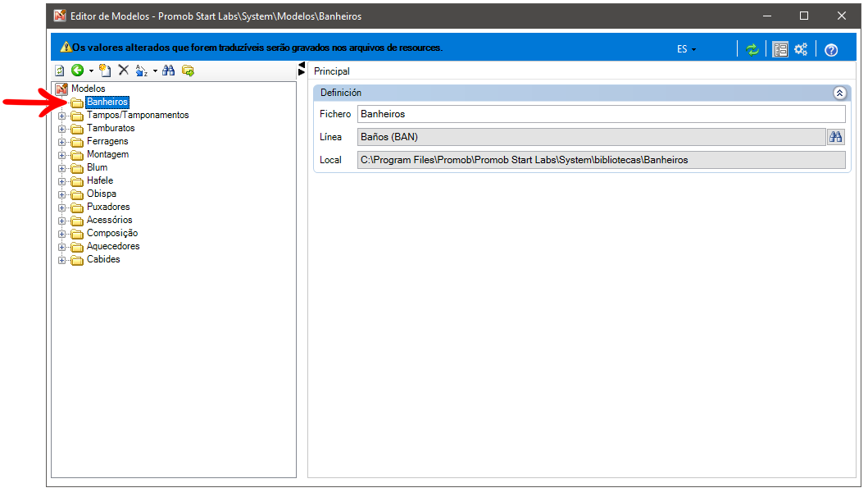Expand the Puxadores folder
Screen dimensions: 868x497
click(62, 207)
